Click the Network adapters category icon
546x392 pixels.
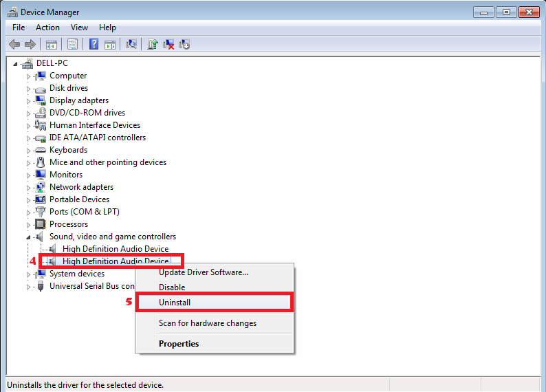coord(41,187)
